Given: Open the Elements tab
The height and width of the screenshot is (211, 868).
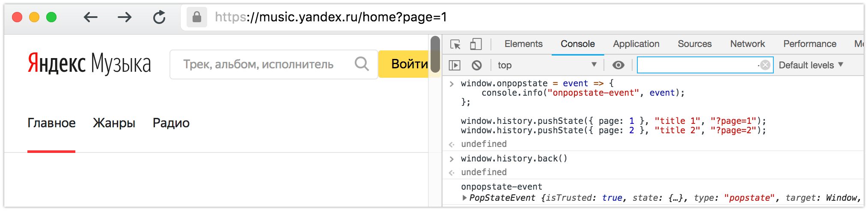Looking at the screenshot, I should point(523,44).
